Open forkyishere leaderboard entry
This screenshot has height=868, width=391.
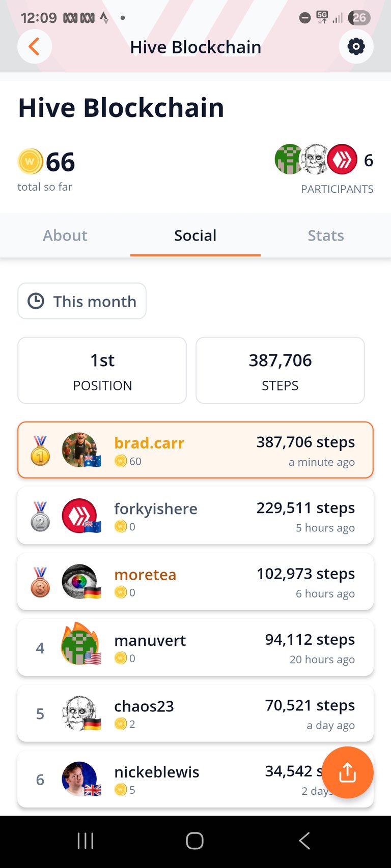coord(195,516)
